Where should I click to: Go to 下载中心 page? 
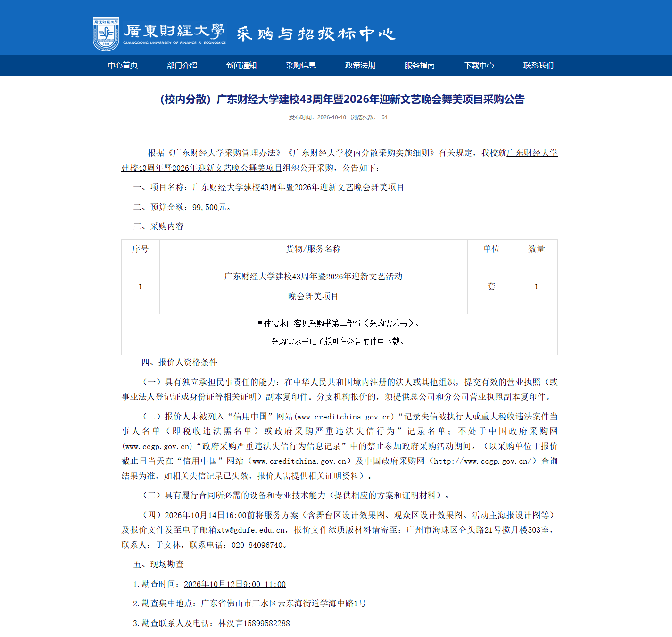coord(479,66)
